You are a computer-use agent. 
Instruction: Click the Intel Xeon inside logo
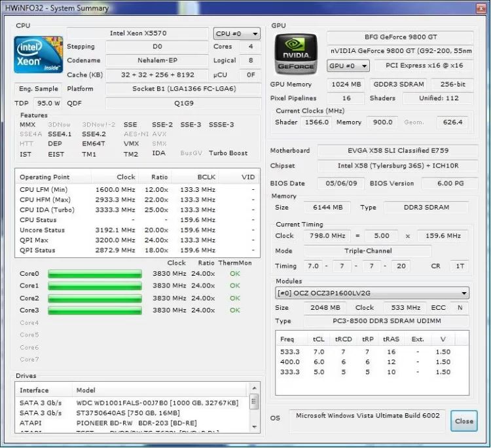[x=39, y=55]
